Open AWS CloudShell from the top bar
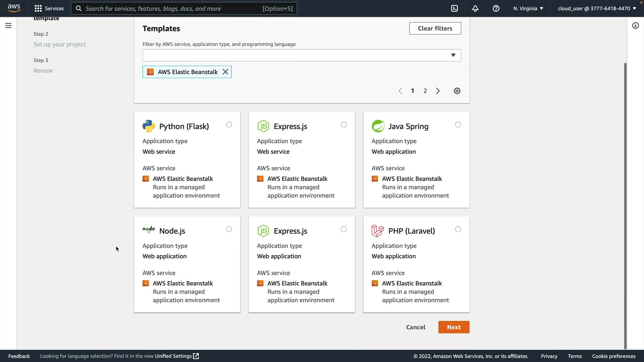The height and width of the screenshot is (362, 644). 454,8
